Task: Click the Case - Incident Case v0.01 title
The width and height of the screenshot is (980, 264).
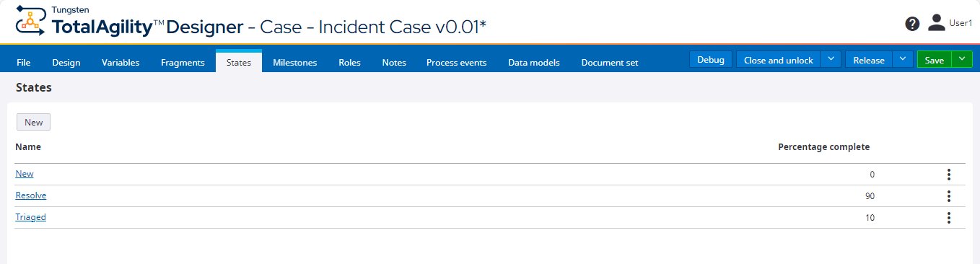Action: 373,27
